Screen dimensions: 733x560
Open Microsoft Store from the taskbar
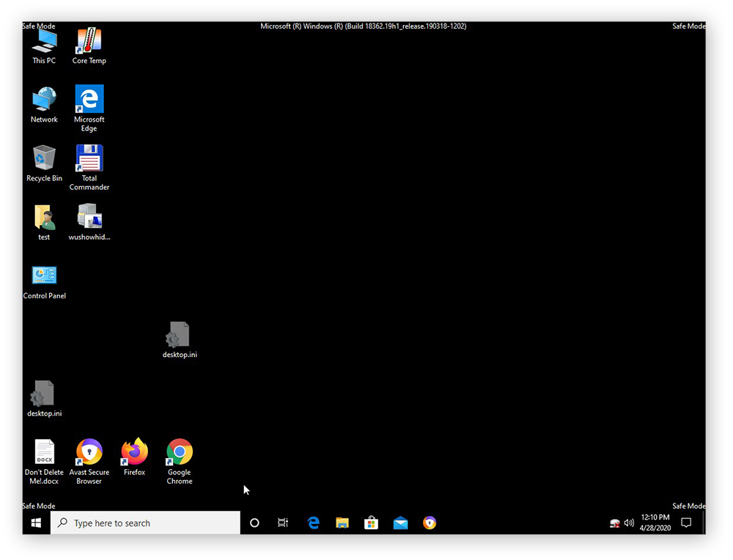click(371, 523)
